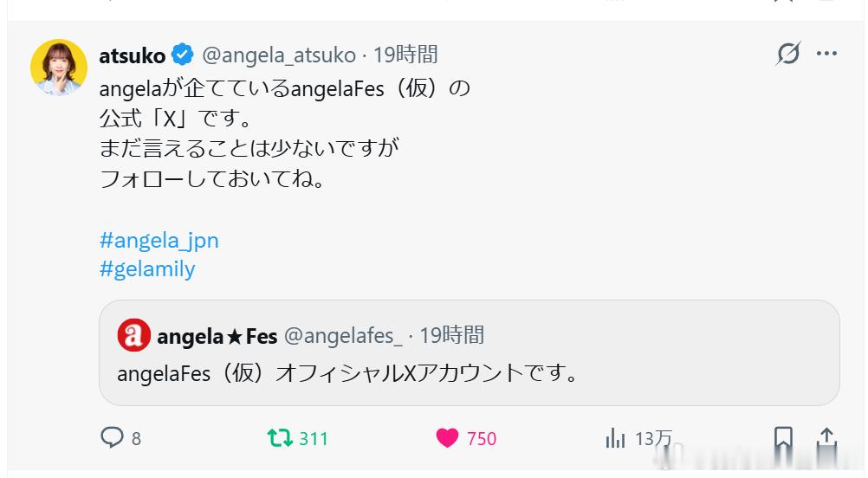Open the @angela_atsuko handle link
Screen dimensions: 868x478
tap(279, 55)
